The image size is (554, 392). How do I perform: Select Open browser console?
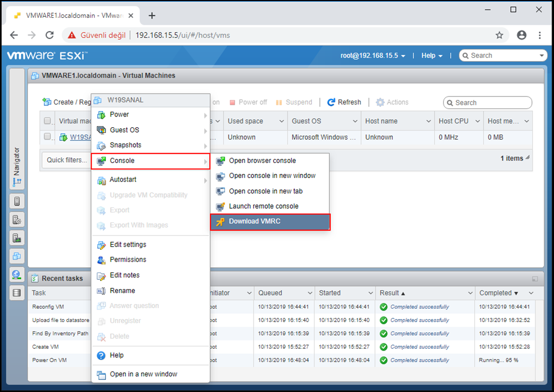click(x=270, y=161)
